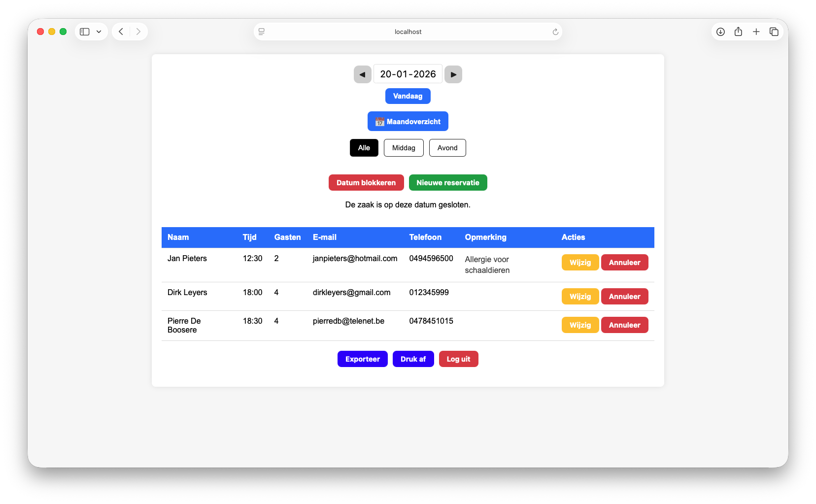Expand the sidebar dropdown chevron
Image resolution: width=816 pixels, height=504 pixels.
[99, 32]
